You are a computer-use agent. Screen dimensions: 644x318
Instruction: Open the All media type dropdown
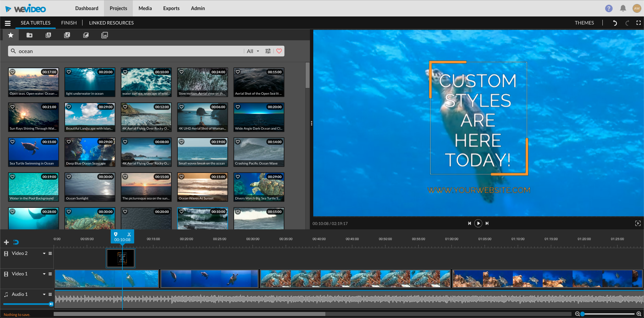pos(253,51)
